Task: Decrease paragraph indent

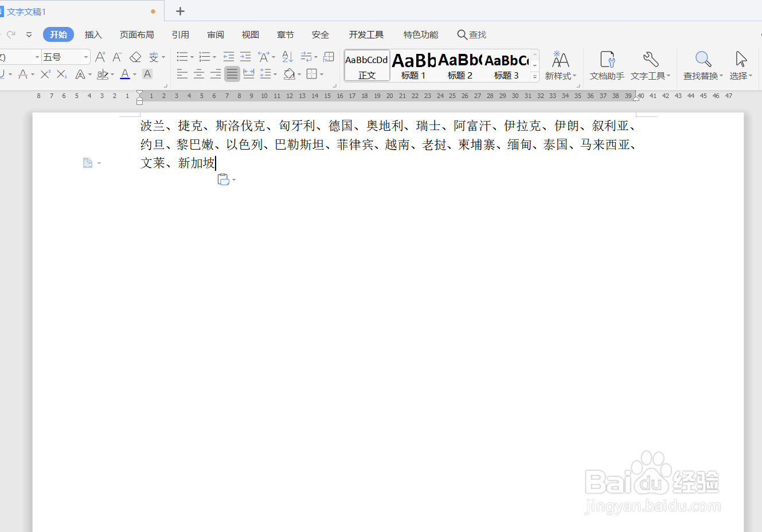Action: pyautogui.click(x=229, y=57)
